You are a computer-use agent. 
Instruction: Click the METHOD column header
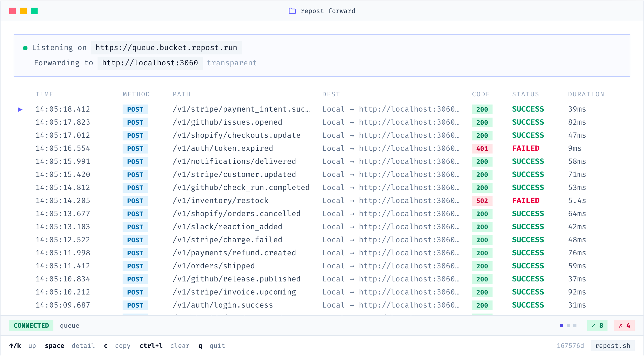coord(136,94)
